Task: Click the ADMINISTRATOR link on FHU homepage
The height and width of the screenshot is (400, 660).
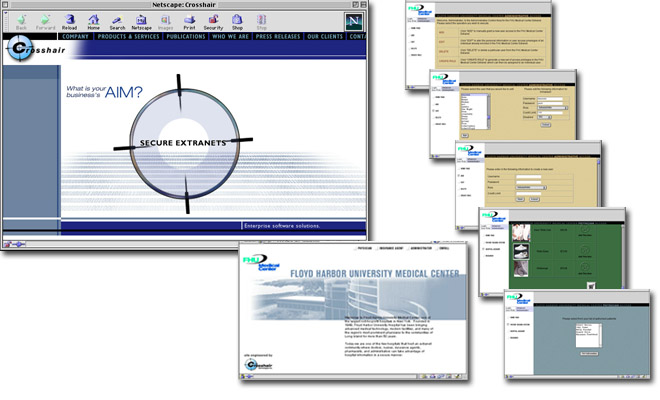Action: [x=421, y=248]
